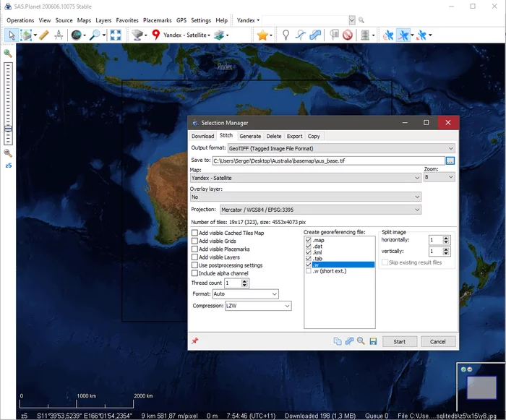Image resolution: width=506 pixels, height=420 pixels.
Task: Zoom in with the top magnifier on sidebar
Action: click(x=8, y=53)
